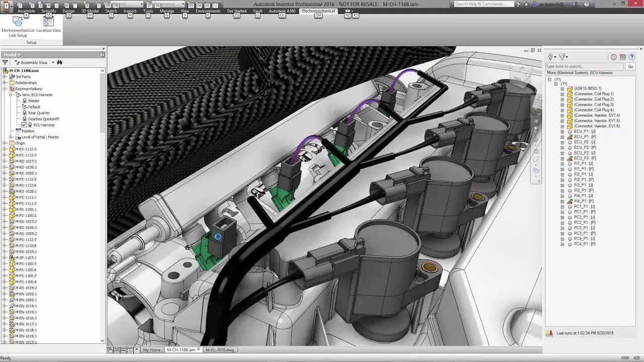644x362 pixels.
Task: Expand the Connector, Coil Plug:1 node
Action: point(562,94)
